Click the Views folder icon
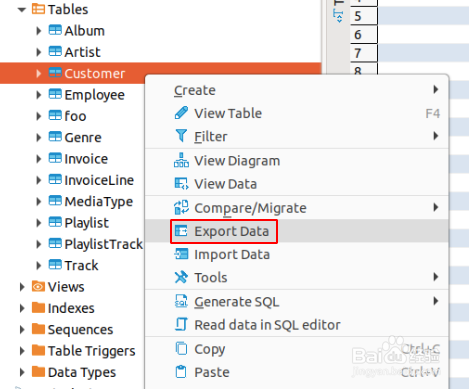The width and height of the screenshot is (469, 389). coord(38,286)
